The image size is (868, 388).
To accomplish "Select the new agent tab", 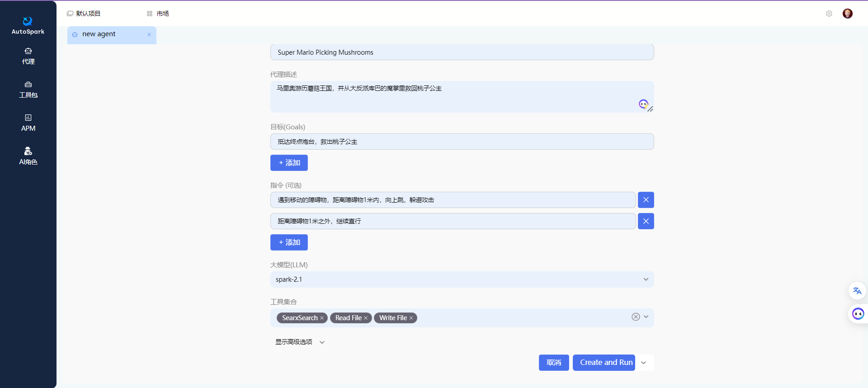I will [x=112, y=34].
